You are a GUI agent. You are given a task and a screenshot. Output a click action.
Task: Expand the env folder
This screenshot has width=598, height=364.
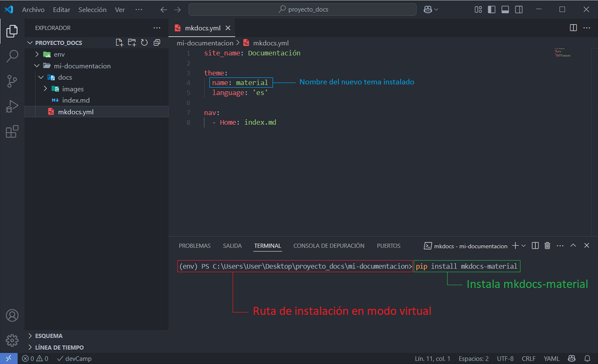click(59, 54)
